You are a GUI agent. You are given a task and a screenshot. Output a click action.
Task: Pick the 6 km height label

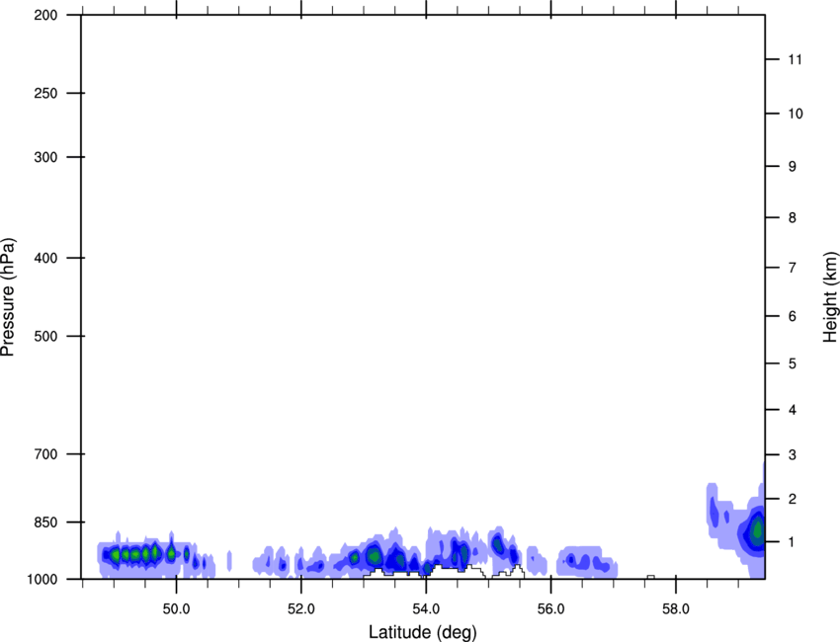(x=793, y=316)
